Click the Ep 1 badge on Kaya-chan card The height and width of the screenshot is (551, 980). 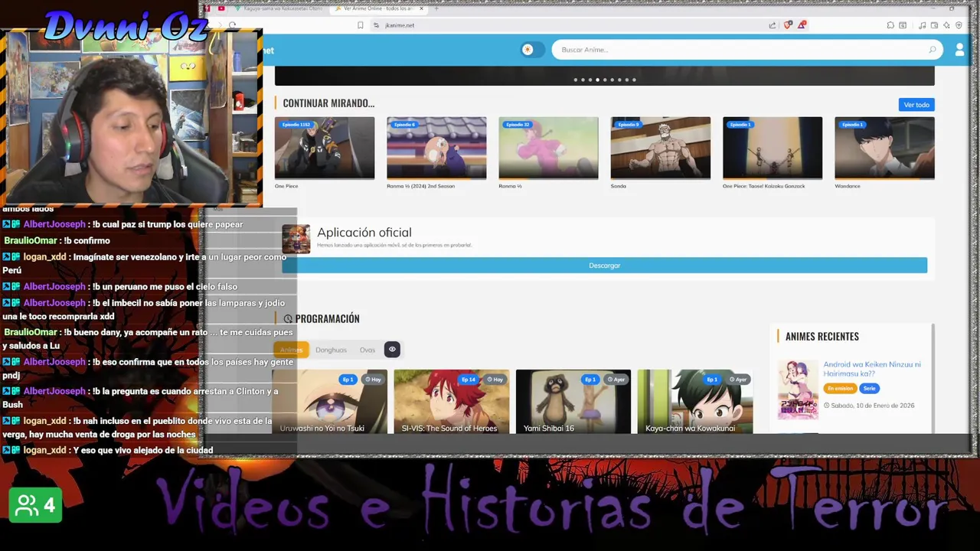(x=712, y=380)
